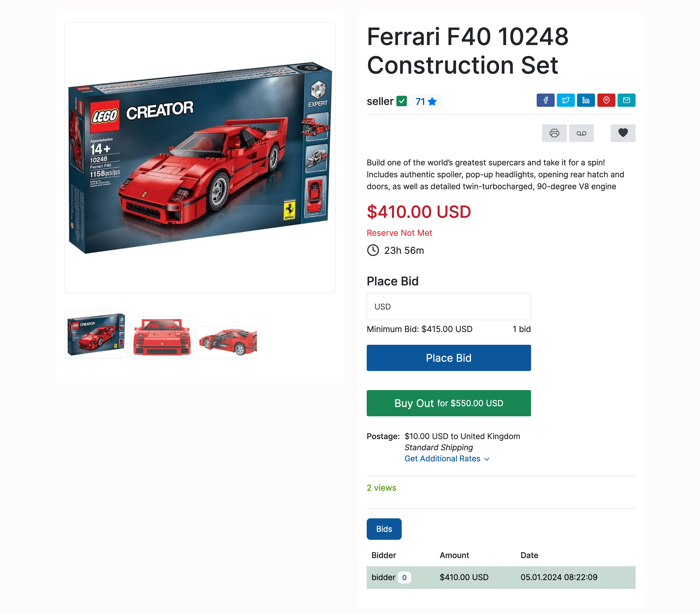Screen dimensions: 700x614
Task: Share listing on Facebook
Action: tap(545, 100)
